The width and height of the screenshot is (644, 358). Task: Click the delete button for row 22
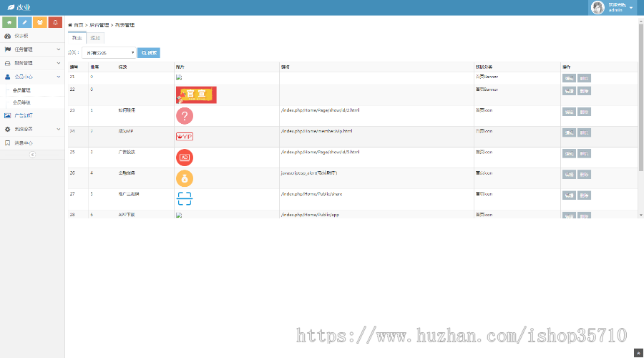pyautogui.click(x=584, y=91)
